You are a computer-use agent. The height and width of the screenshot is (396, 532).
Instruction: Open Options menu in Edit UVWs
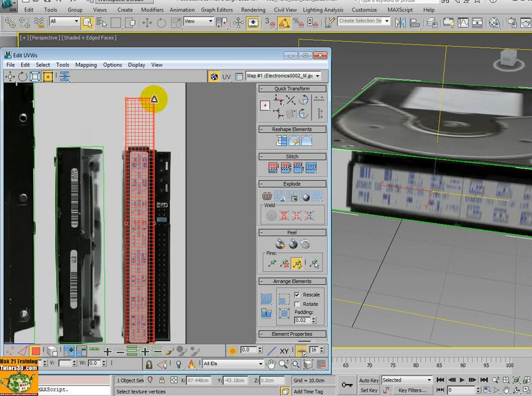[x=112, y=65]
